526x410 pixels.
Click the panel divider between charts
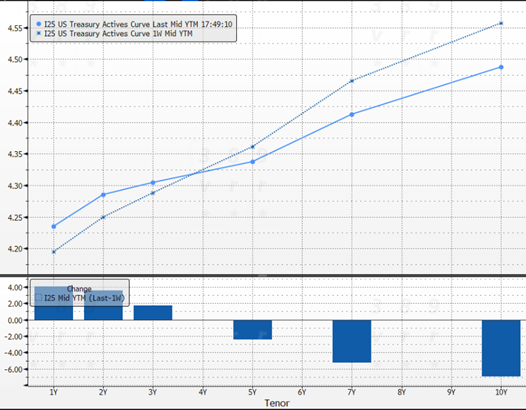[x=263, y=275]
